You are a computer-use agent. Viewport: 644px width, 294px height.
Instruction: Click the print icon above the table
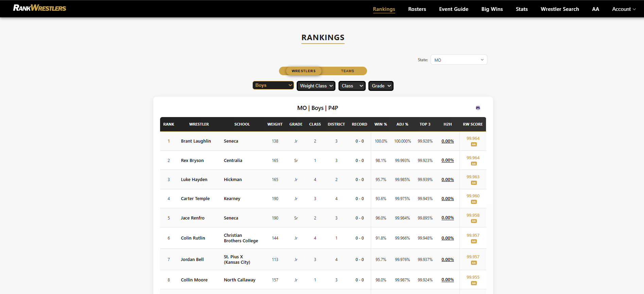pos(478,108)
